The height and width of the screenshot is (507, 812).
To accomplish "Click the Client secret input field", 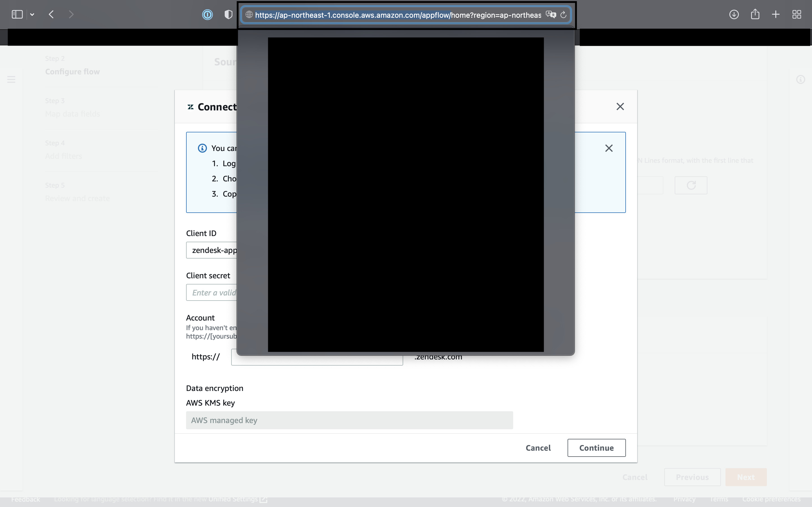I will click(x=215, y=292).
